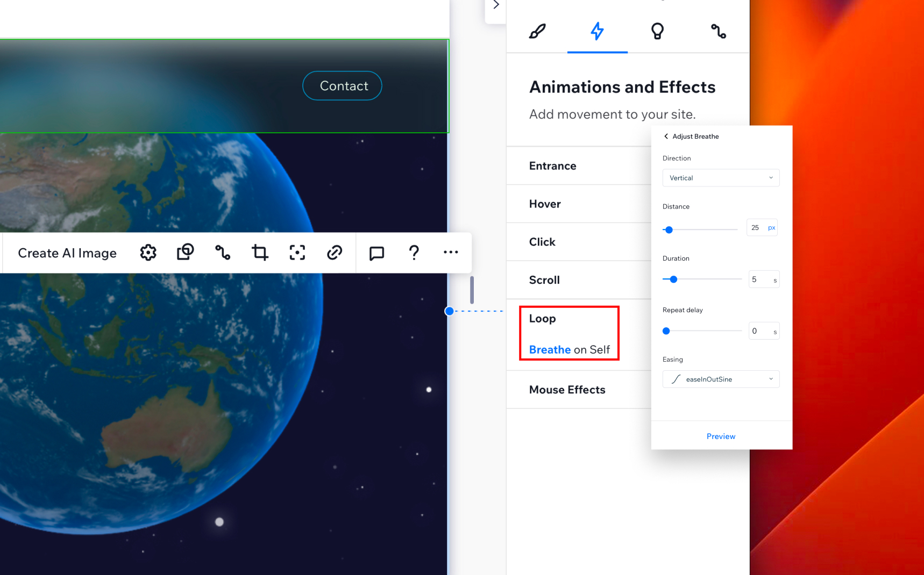Open comments with the speech bubble icon
This screenshot has width=924, height=575.
[x=376, y=253]
